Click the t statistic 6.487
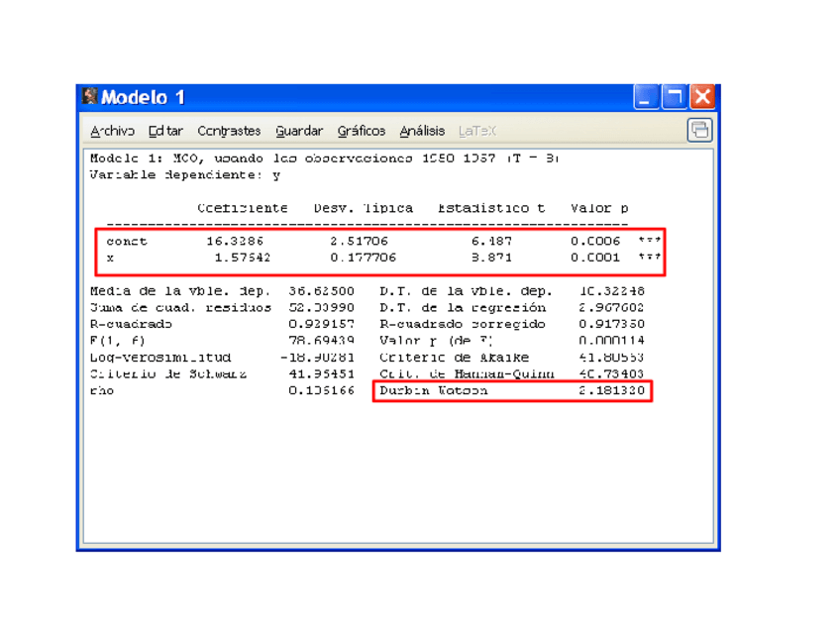The height and width of the screenshot is (630, 840). tap(491, 242)
